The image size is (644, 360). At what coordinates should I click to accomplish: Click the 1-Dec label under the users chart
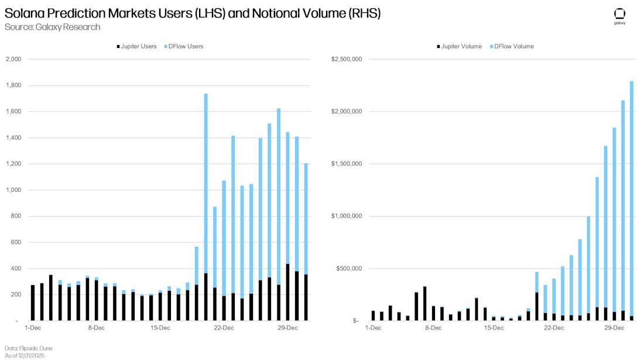point(33,328)
